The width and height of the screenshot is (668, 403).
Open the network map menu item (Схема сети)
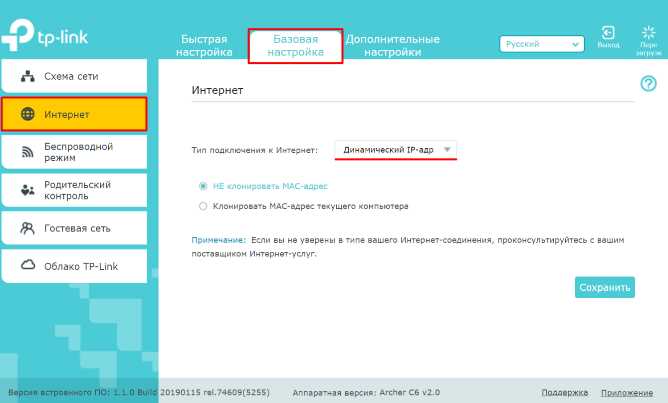pyautogui.click(x=74, y=76)
